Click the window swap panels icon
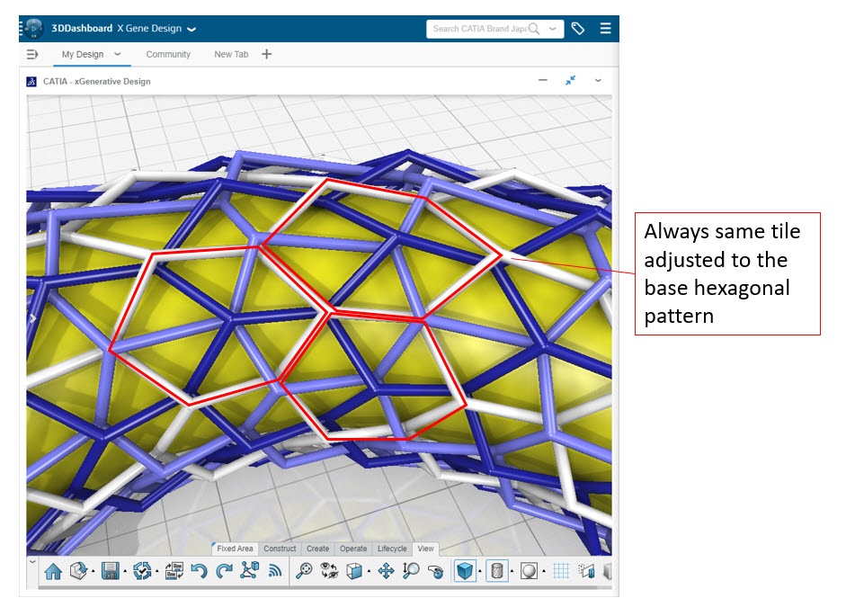Image resolution: width=846 pixels, height=616 pixels. click(x=174, y=571)
